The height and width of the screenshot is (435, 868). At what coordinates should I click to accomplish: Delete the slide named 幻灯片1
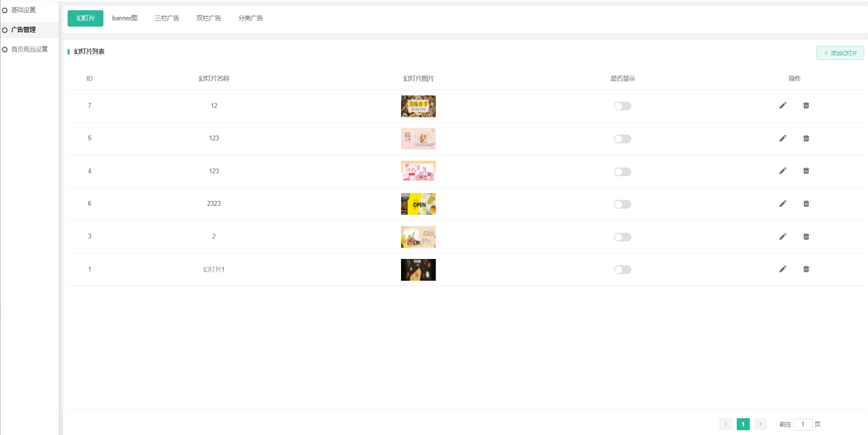(x=806, y=269)
